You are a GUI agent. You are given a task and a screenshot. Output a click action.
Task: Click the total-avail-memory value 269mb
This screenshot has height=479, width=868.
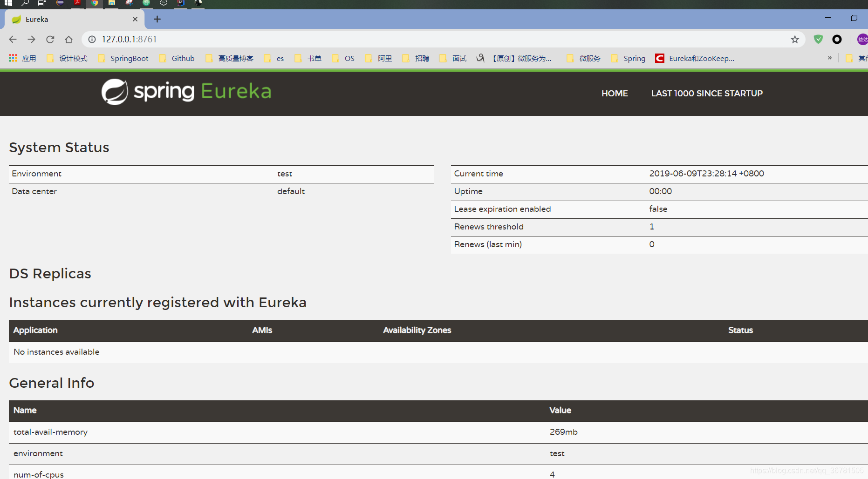[563, 432]
